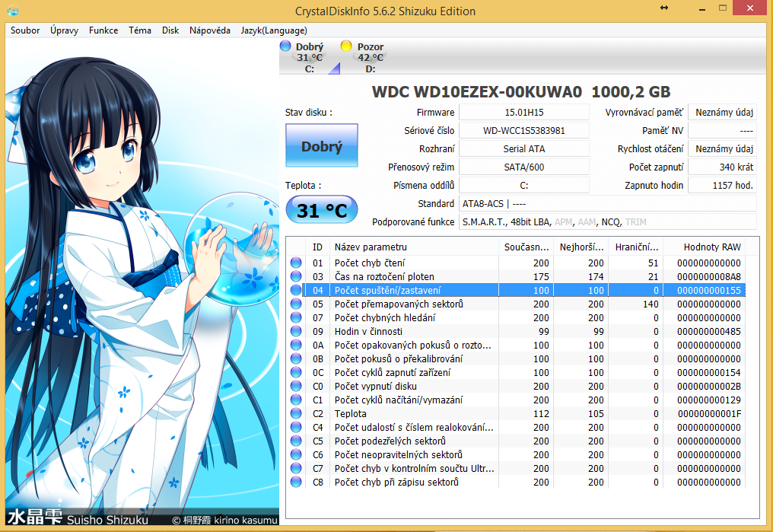The height and width of the screenshot is (532, 773).
Task: Click RAW value 0000000001F
Action: (709, 414)
